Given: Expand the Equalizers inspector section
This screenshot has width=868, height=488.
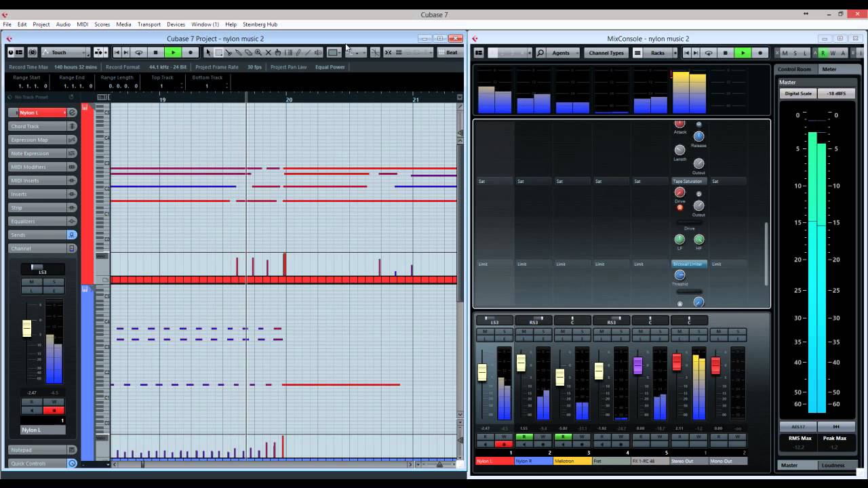Looking at the screenshot, I should [x=42, y=221].
